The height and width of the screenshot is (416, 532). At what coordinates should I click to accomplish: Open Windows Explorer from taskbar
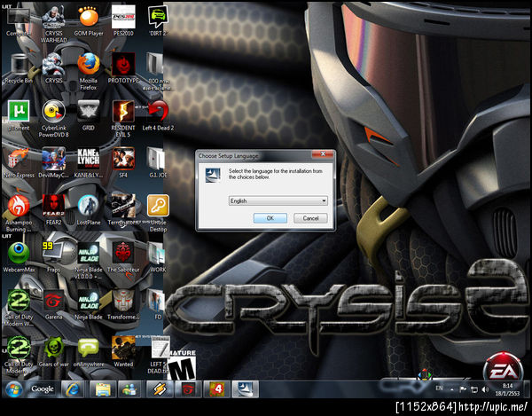103,389
